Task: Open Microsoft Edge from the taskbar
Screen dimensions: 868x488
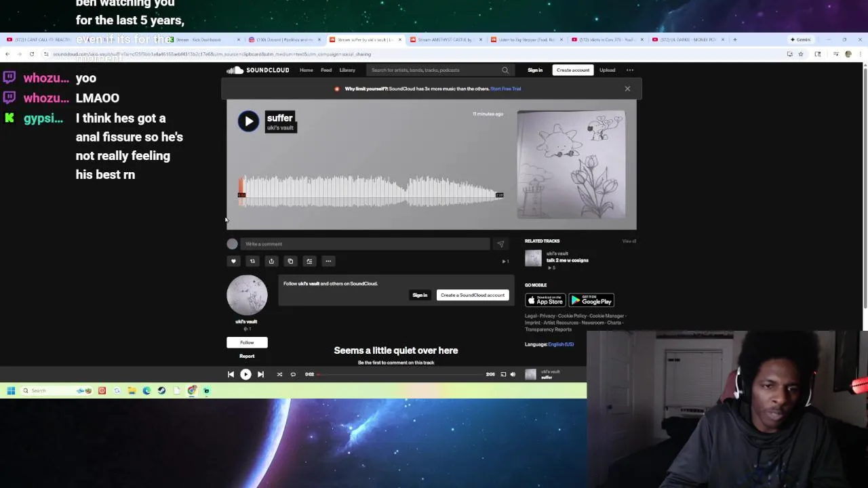Action: (146, 390)
